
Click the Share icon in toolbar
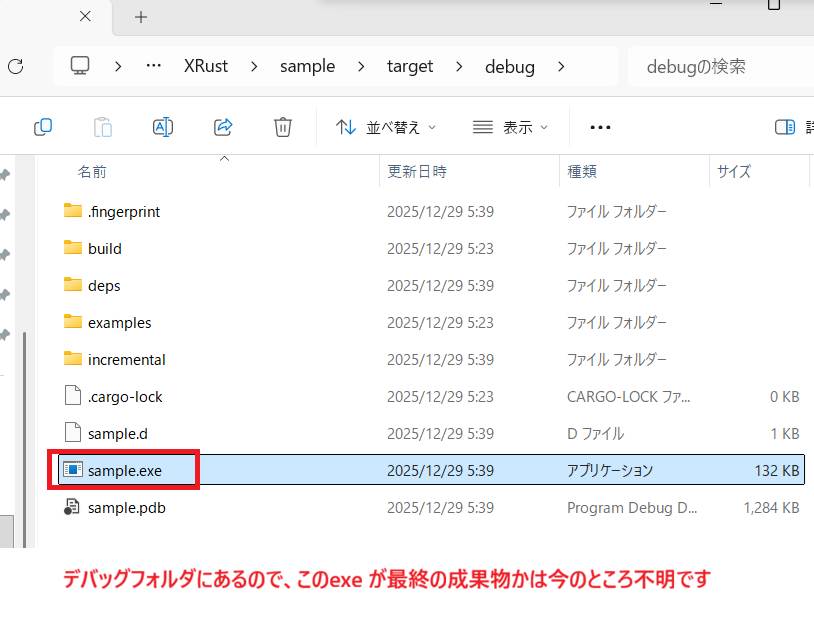tap(223, 127)
